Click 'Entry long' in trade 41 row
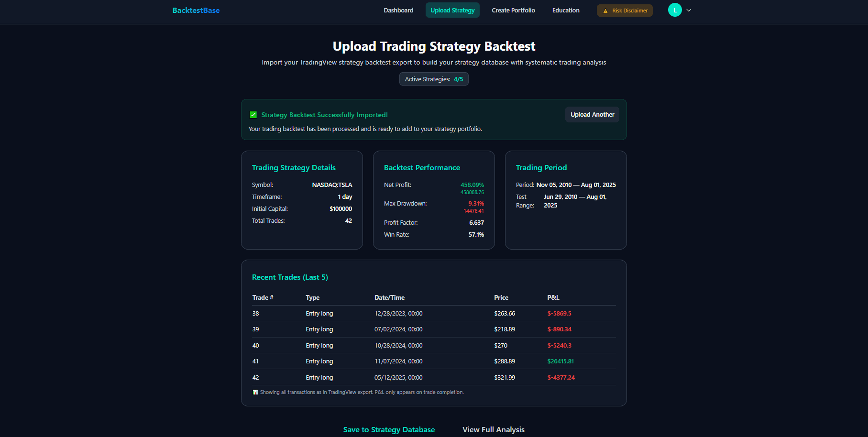868x437 pixels. (319, 361)
